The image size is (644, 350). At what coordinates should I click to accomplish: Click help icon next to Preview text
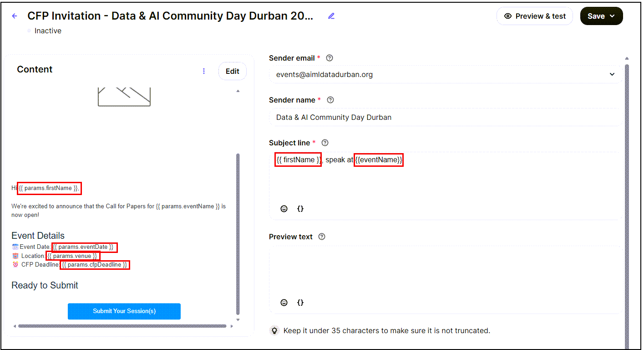(322, 237)
